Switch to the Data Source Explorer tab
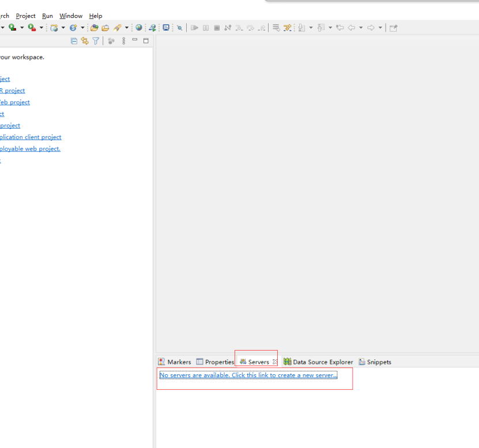The image size is (479, 448). [318, 362]
